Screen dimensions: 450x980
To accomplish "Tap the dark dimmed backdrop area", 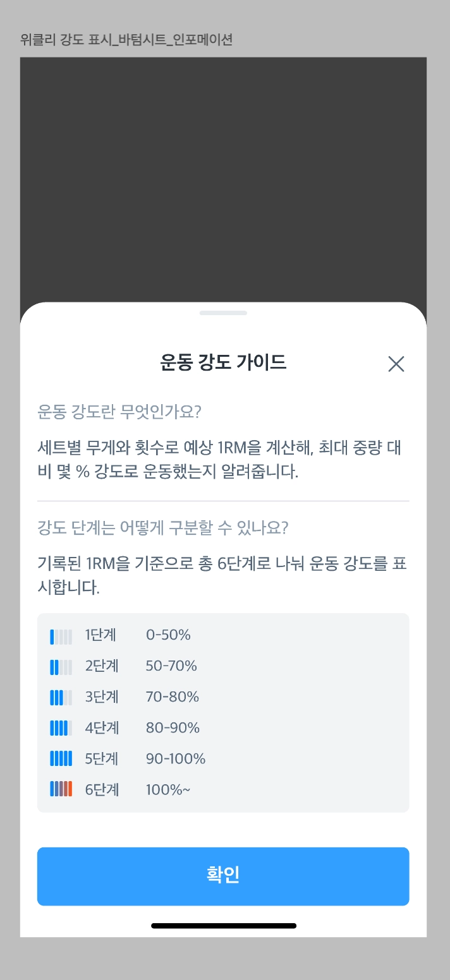I will pos(223,177).
